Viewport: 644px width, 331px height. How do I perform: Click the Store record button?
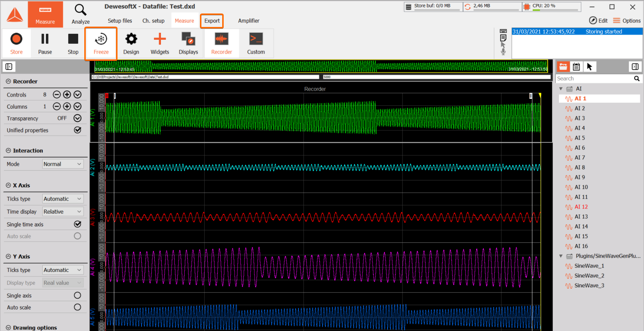(x=16, y=43)
